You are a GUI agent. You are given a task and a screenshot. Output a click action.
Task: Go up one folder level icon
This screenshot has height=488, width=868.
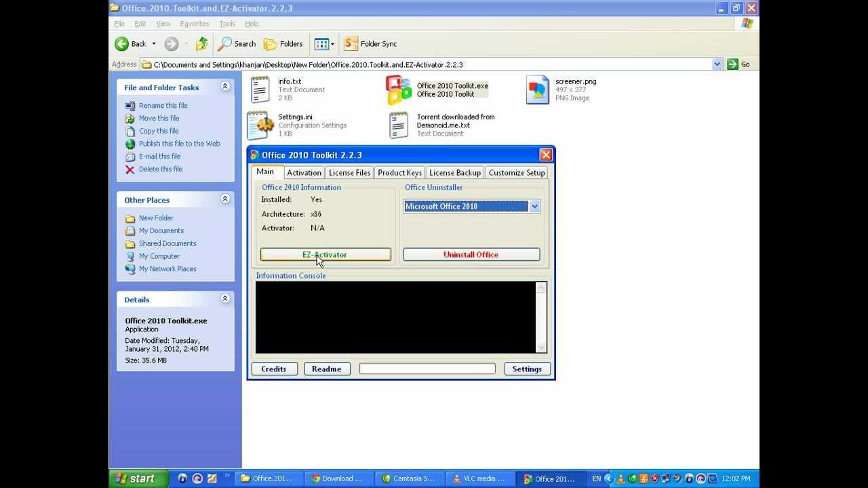(x=201, y=44)
